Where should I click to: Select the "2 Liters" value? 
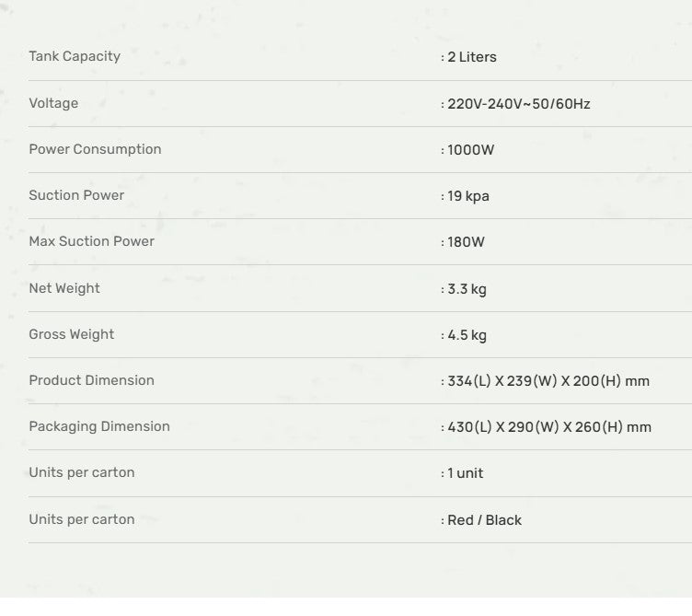471,57
